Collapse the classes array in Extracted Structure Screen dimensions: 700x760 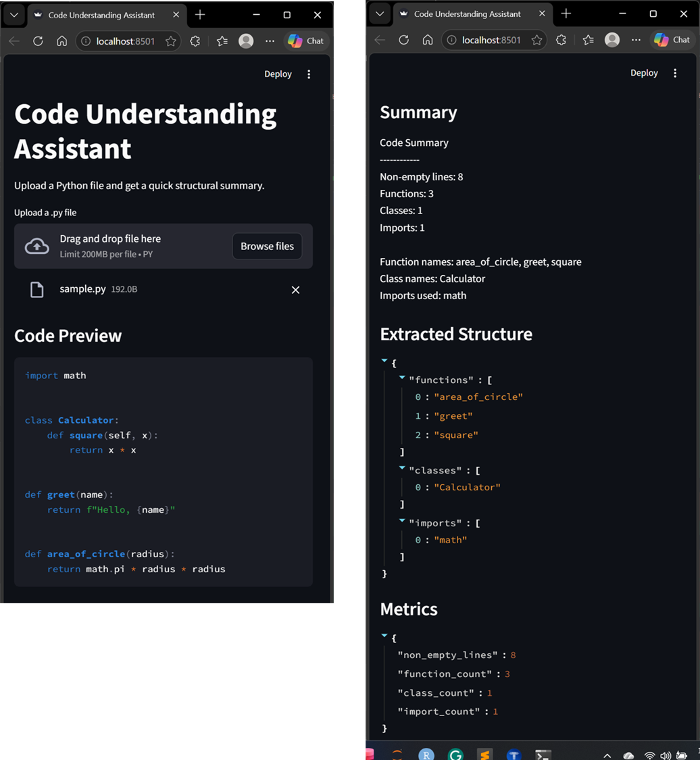click(x=401, y=469)
